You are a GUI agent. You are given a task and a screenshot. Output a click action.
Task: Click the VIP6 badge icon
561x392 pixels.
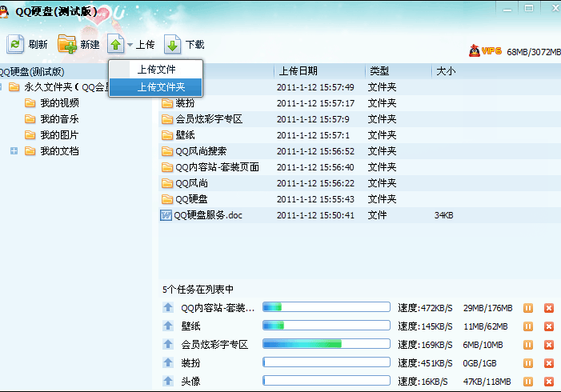click(485, 51)
